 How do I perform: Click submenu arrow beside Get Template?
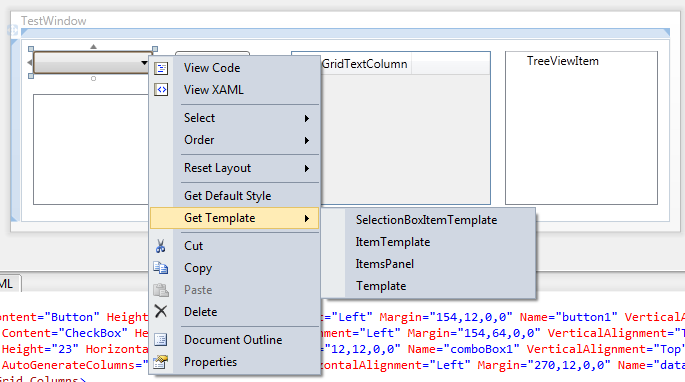pyautogui.click(x=307, y=218)
